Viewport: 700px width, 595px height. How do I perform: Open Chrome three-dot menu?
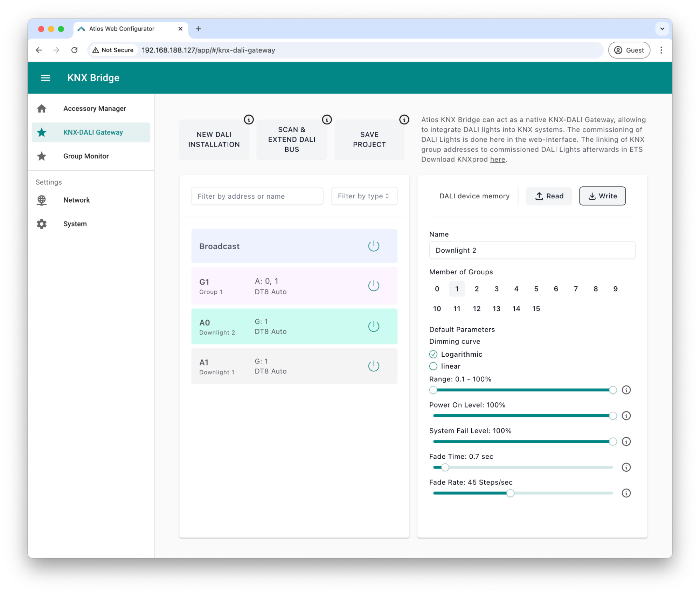point(661,50)
